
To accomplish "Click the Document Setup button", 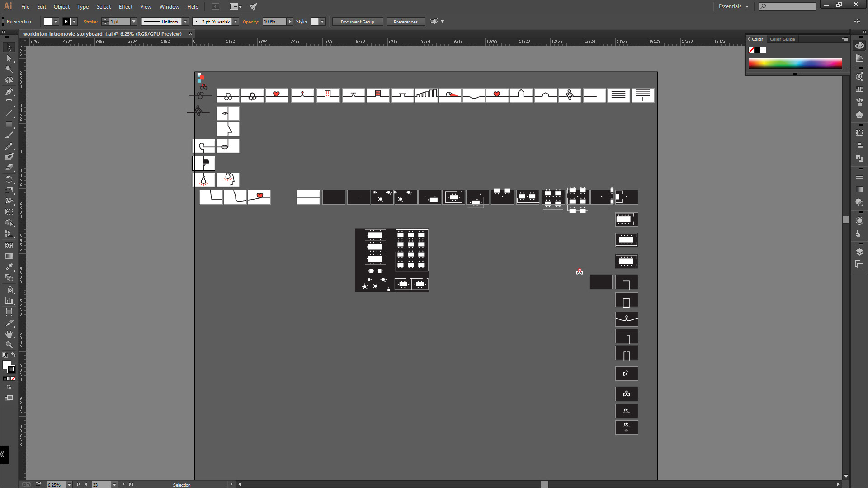I will [x=357, y=22].
